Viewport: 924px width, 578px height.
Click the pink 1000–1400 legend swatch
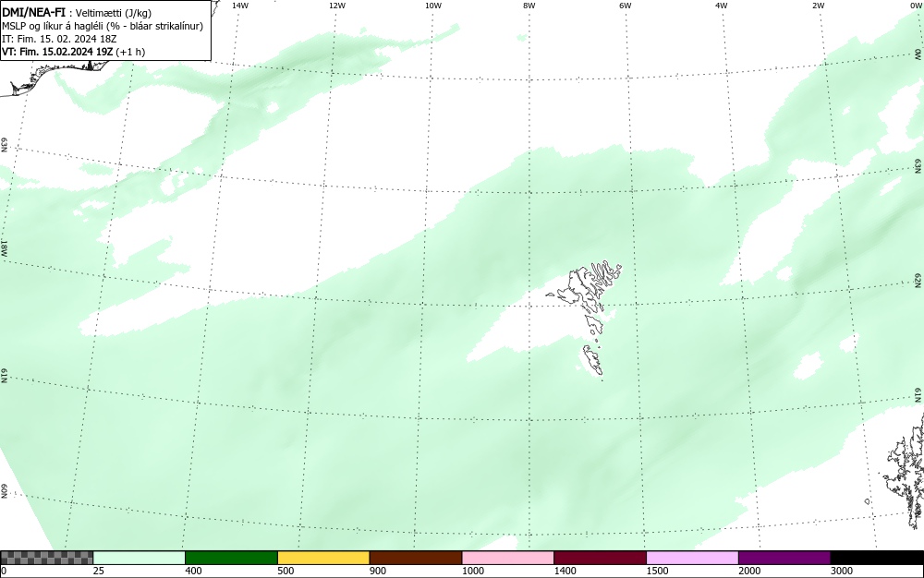tap(508, 558)
